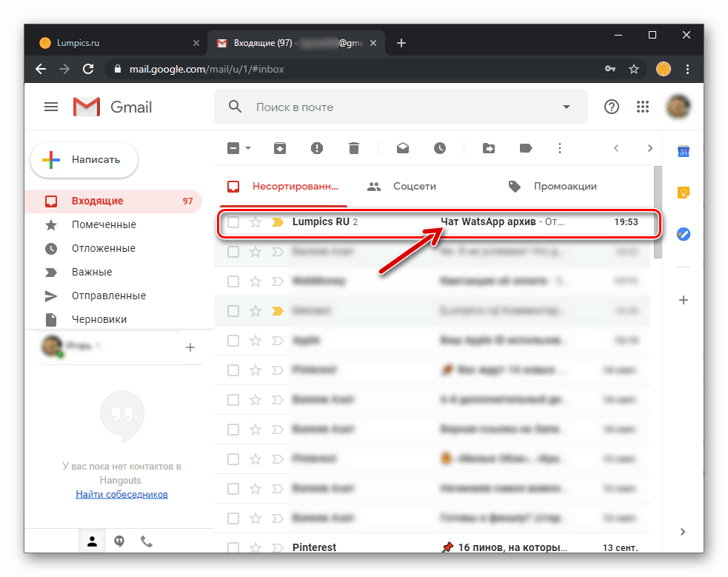This screenshot has width=728, height=577.
Task: Click the Move to folder icon
Action: (x=489, y=148)
